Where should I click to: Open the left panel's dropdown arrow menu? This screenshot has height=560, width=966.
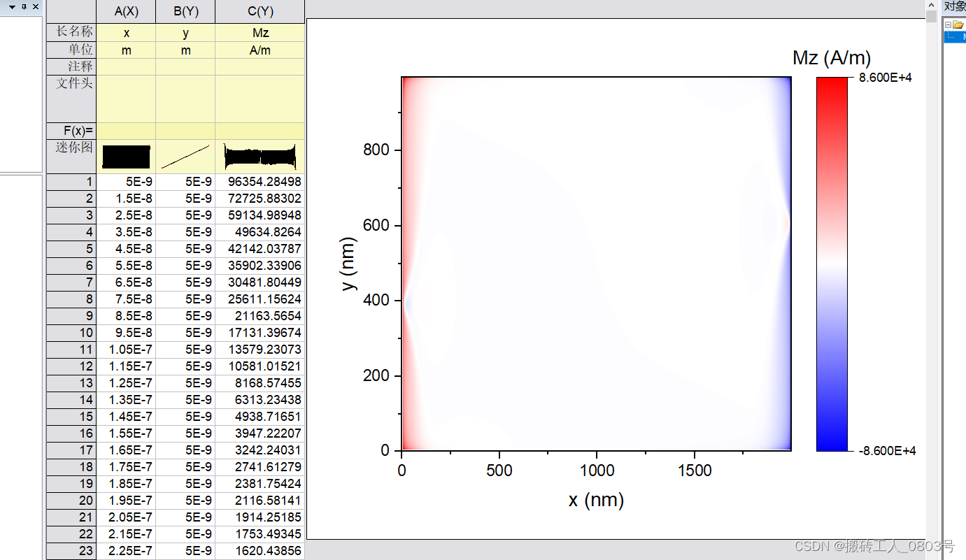point(12,6)
